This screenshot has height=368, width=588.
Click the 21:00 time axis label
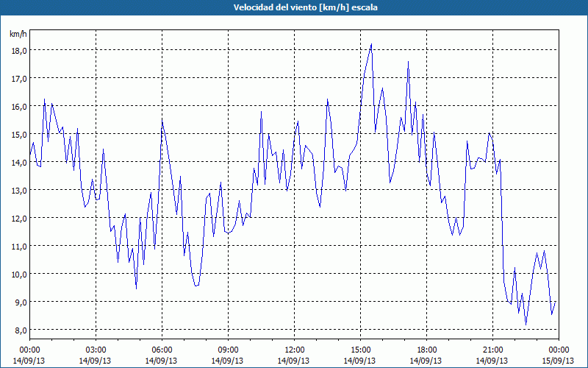tap(492, 350)
